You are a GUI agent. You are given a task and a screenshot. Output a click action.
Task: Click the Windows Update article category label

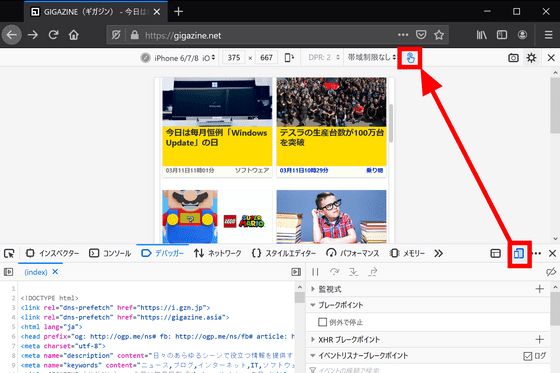pyautogui.click(x=252, y=170)
